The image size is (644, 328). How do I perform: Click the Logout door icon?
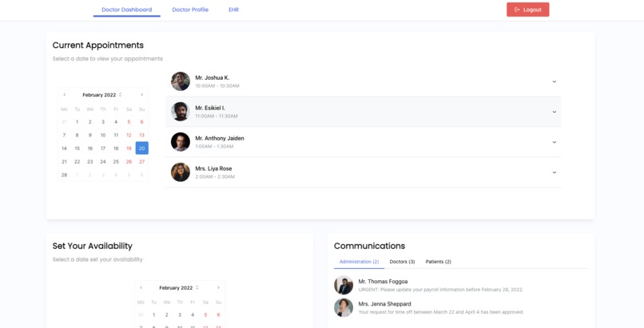[x=517, y=10]
